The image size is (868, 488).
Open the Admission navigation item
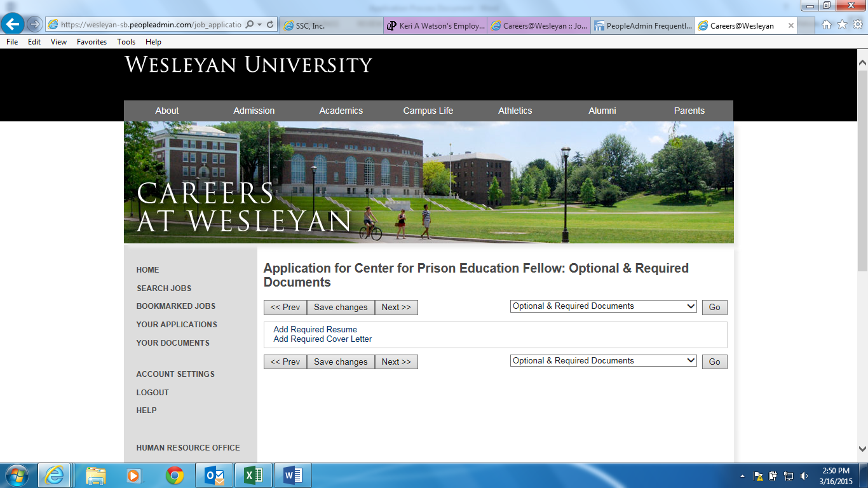pyautogui.click(x=254, y=111)
